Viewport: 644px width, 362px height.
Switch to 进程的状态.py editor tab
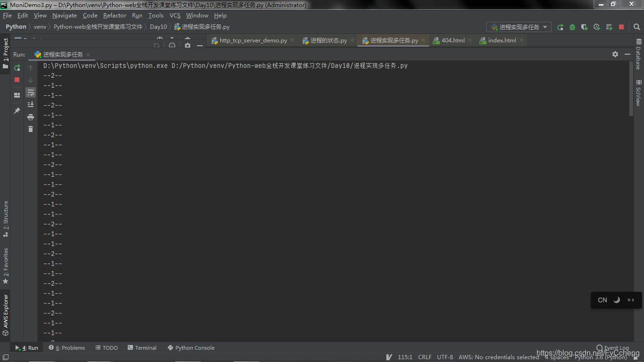[329, 41]
